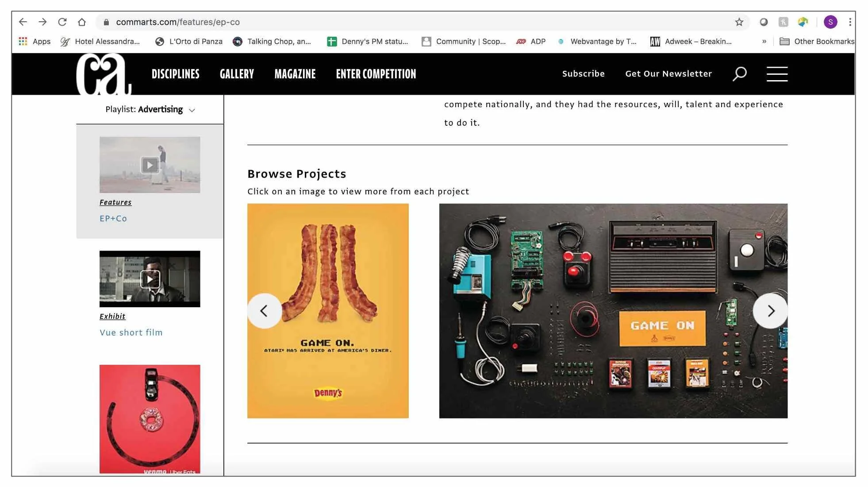Click Get Our Newsletter link
Screen dimensions: 868x487
[x=668, y=74]
